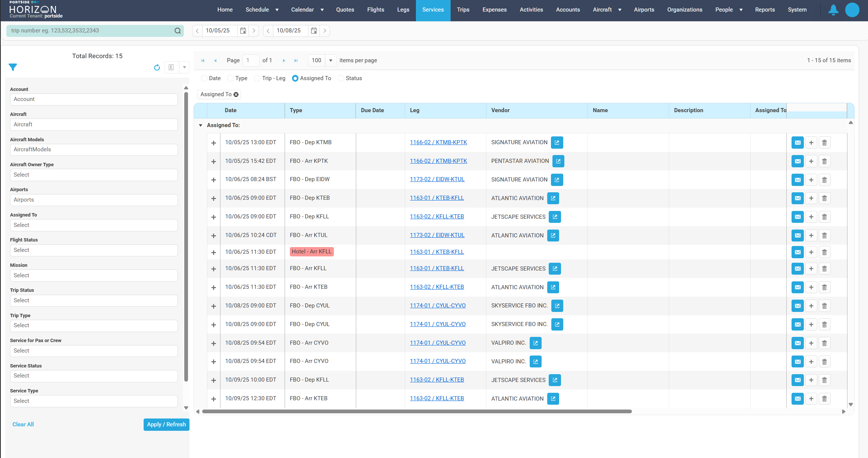
Task: Open calendar picker for 10/05/25 date
Action: (x=243, y=31)
